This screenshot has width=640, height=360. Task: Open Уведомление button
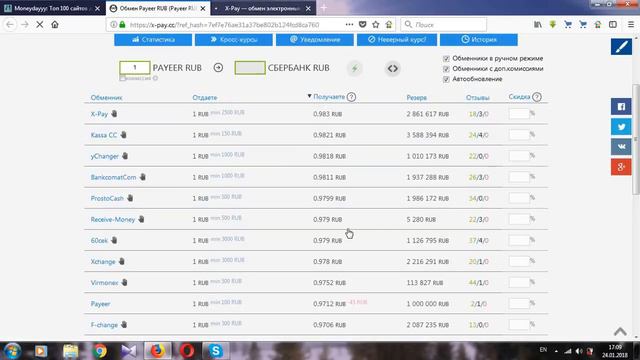coord(315,40)
